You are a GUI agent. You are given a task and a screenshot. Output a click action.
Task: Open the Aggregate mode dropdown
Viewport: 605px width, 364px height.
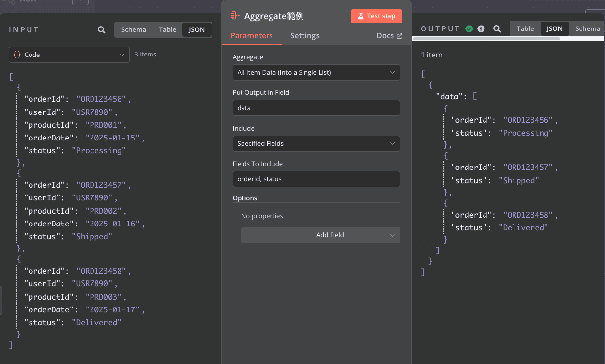coord(316,72)
